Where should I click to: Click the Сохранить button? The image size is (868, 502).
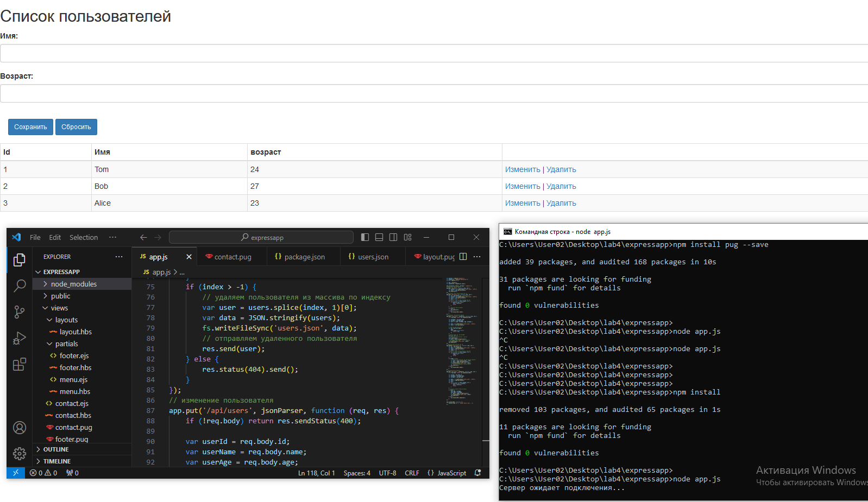coord(30,127)
